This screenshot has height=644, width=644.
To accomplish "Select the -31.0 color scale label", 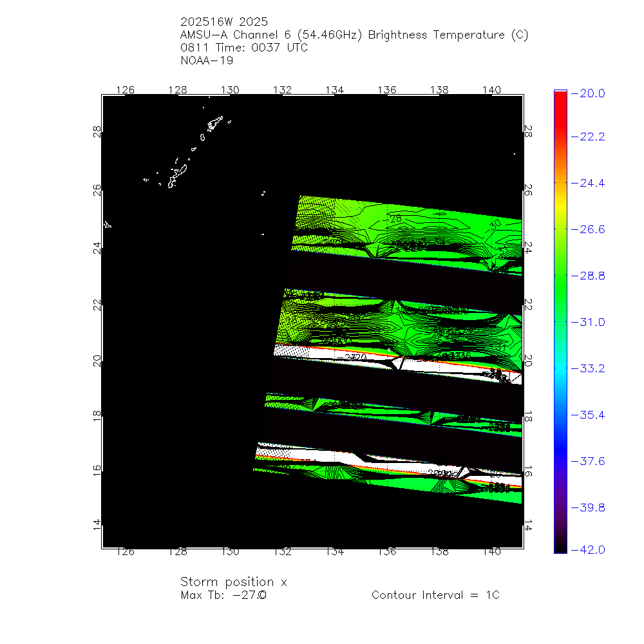I will click(x=588, y=323).
